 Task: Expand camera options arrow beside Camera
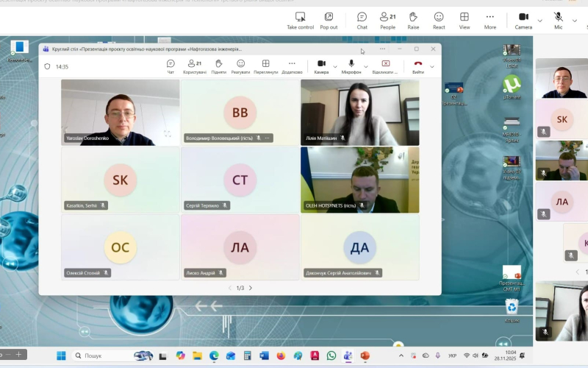540,21
